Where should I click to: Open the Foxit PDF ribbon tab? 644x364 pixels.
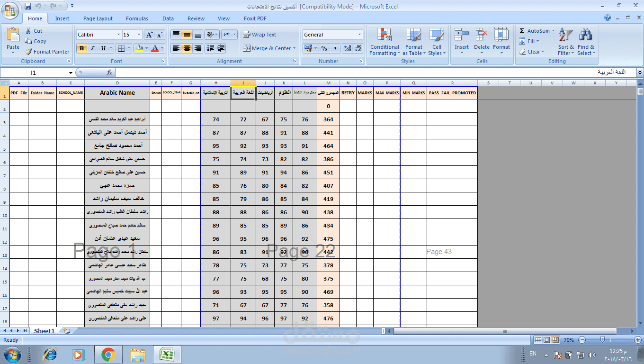[255, 18]
